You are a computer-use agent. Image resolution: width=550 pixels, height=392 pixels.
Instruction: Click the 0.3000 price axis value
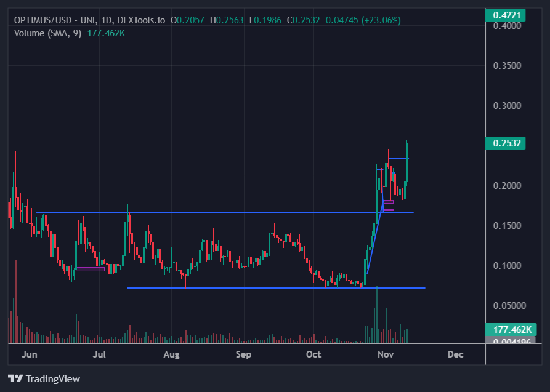coord(508,106)
